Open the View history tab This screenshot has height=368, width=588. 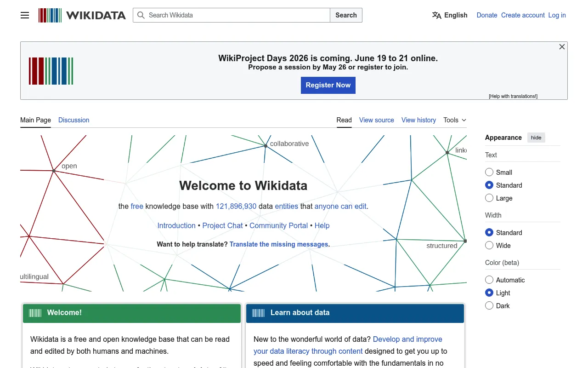point(418,120)
